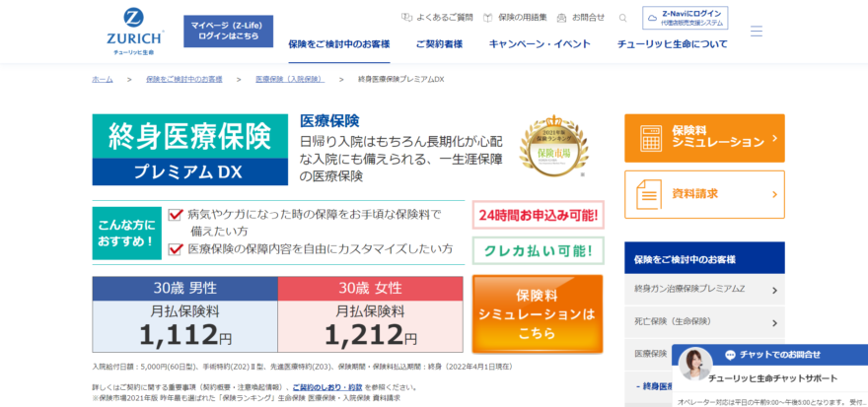The image size is (868, 407).
Task: Click 終身医療保険 プレミアムDX banner
Action: coord(189,150)
